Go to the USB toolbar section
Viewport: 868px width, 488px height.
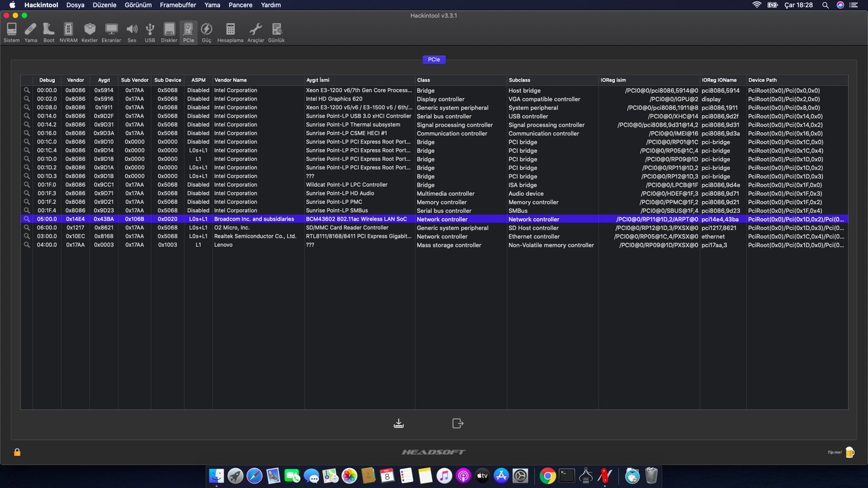150,33
